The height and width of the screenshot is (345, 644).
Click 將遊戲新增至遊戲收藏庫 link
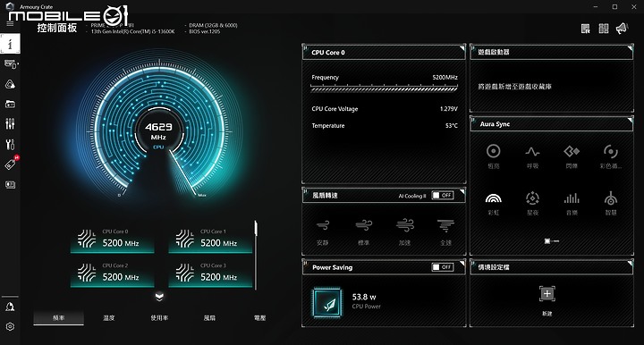point(514,87)
